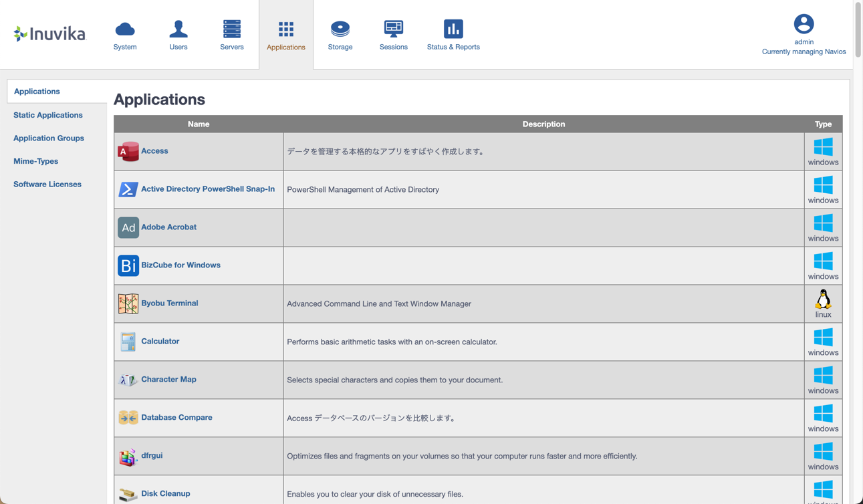Open the Storage disk icon
This screenshot has height=504, width=863.
340,29
